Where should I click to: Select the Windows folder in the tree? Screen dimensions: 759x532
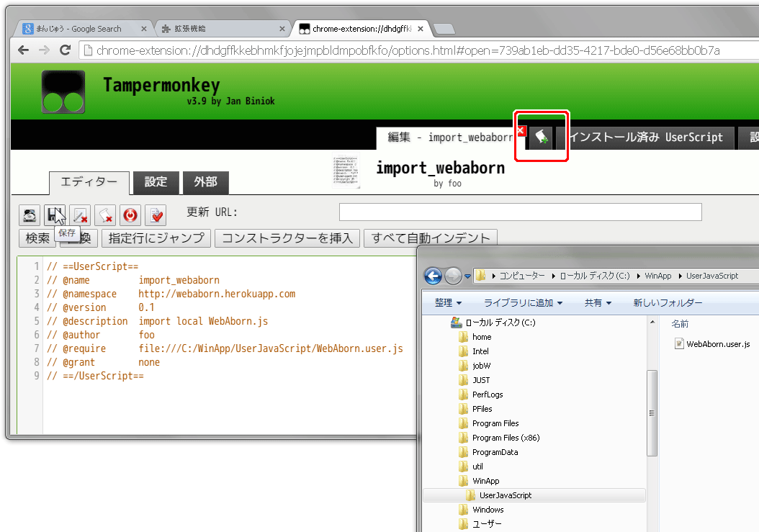481,510
